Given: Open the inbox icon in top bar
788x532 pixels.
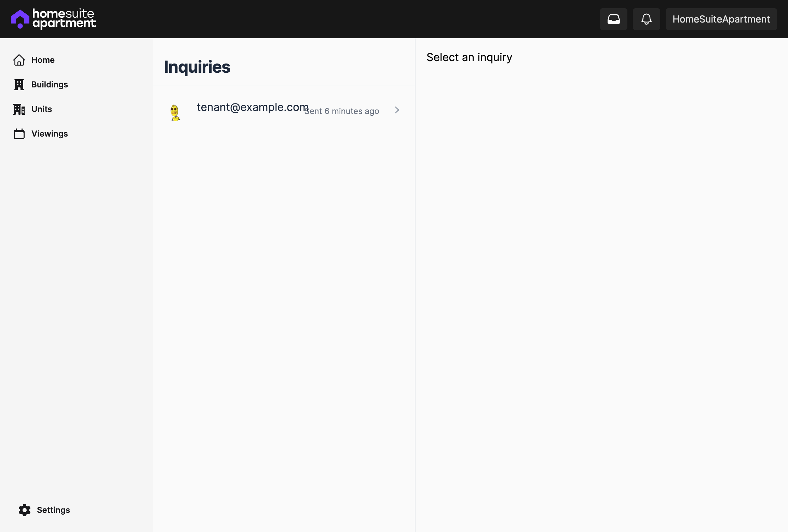Looking at the screenshot, I should (x=613, y=19).
